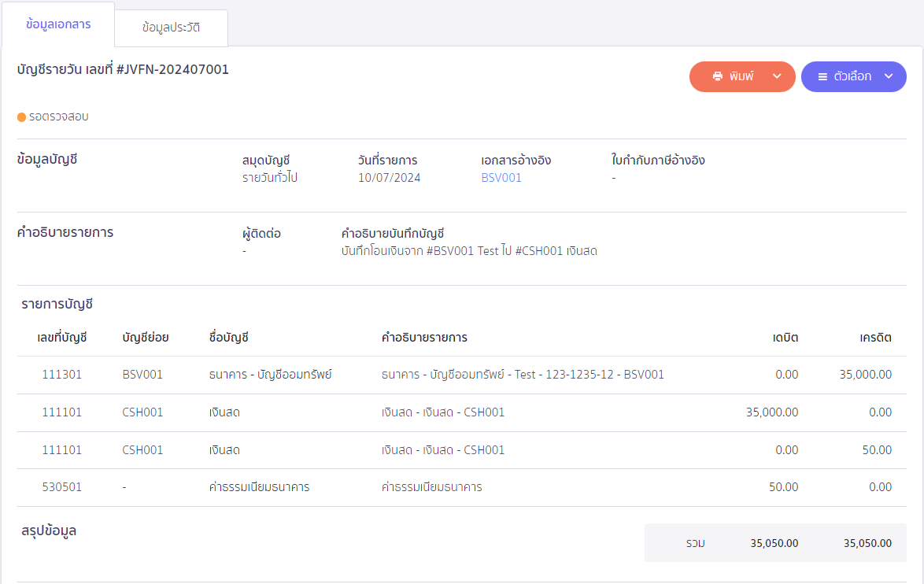Click the รายวันทั่วไป journal value
The height and width of the screenshot is (584, 924).
[269, 177]
